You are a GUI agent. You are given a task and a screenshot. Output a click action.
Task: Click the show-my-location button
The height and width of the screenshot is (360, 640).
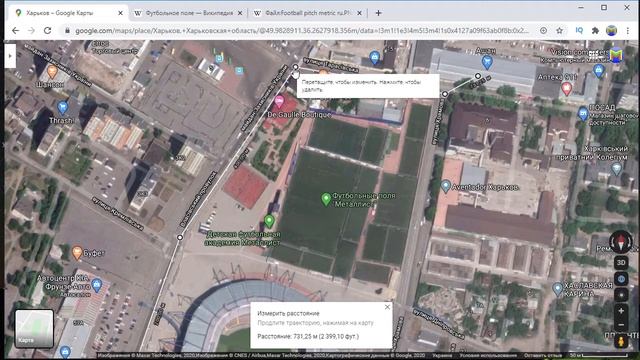[x=621, y=295]
